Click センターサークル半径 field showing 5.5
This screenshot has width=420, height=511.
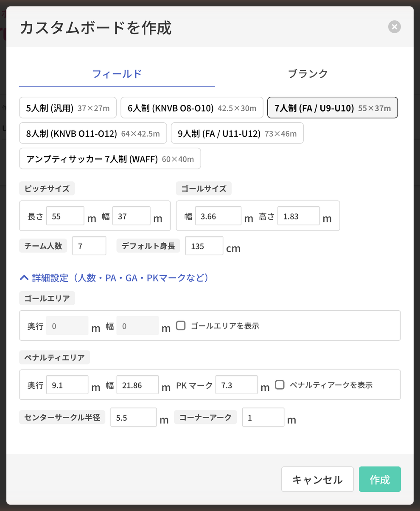pyautogui.click(x=134, y=417)
